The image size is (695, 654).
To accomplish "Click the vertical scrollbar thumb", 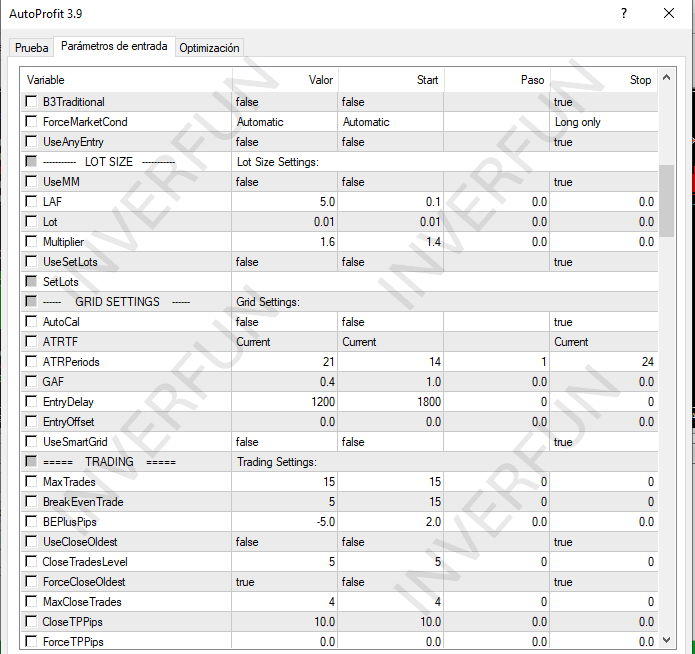I will click(x=666, y=200).
